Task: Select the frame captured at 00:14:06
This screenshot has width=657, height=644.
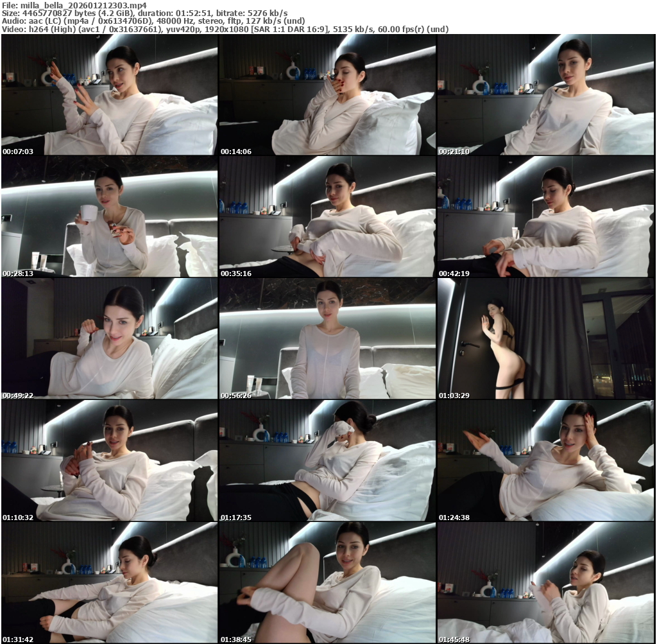Action: (327, 95)
